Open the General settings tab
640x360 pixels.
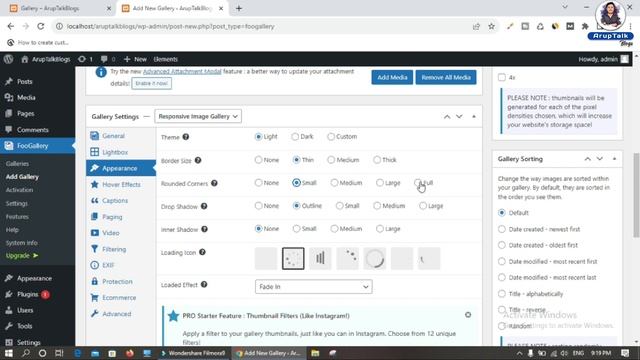[113, 136]
